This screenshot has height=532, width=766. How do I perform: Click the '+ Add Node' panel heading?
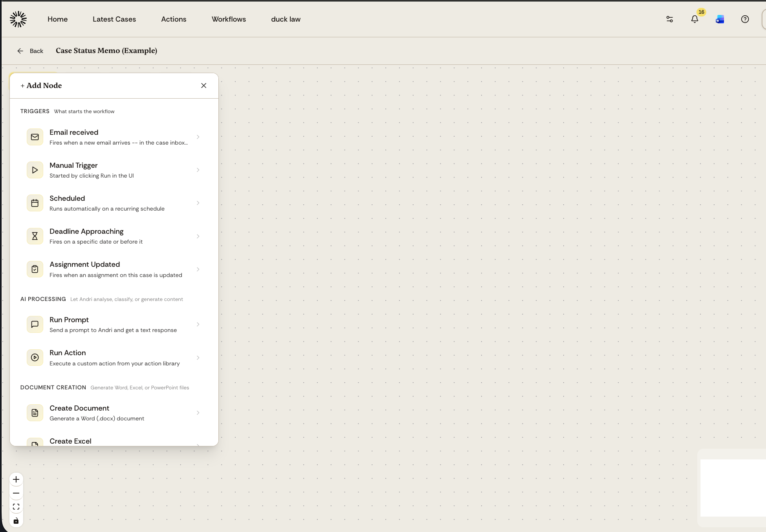(41, 86)
